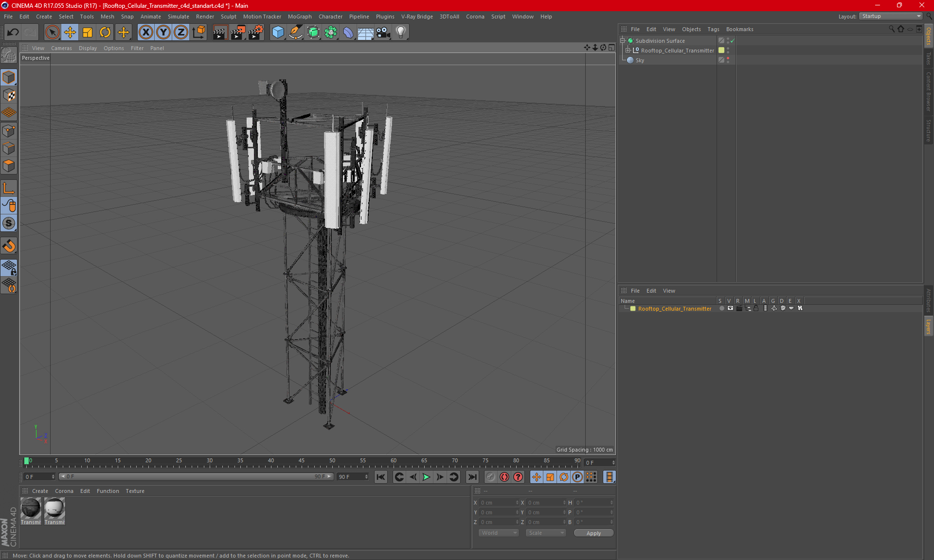Switch to the Takes side tab

pyautogui.click(x=929, y=59)
